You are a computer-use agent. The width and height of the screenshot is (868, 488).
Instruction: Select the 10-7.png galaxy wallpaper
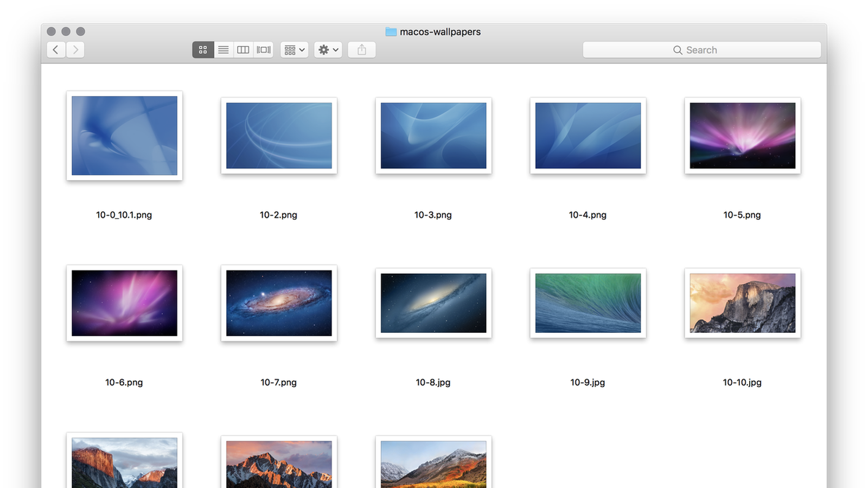(x=279, y=303)
